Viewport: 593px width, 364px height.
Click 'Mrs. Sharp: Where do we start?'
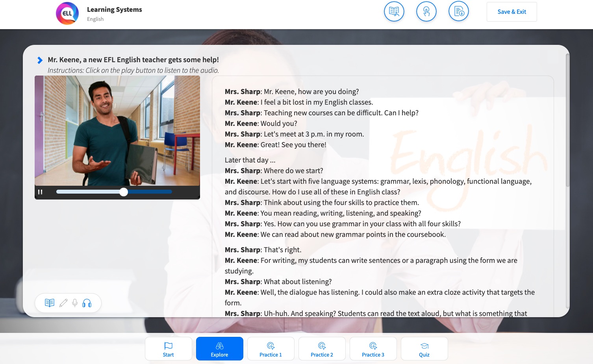click(x=274, y=171)
